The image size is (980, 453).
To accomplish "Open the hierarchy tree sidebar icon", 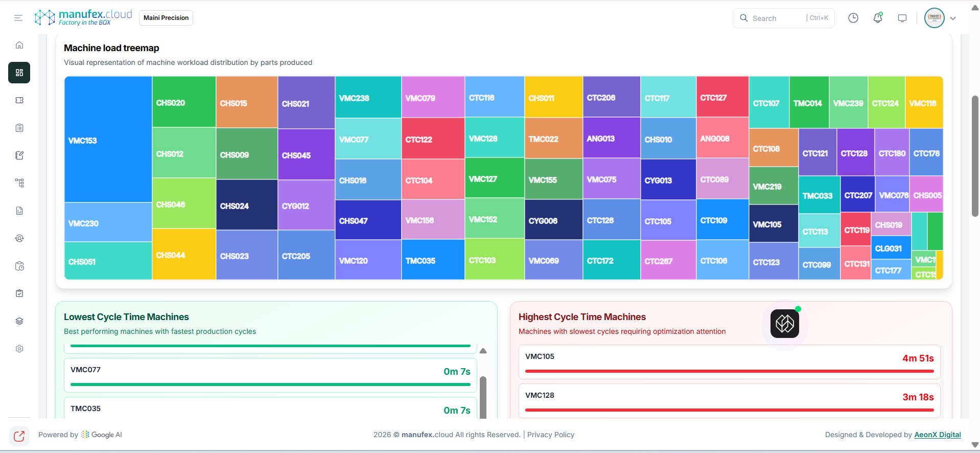I will coord(19,183).
